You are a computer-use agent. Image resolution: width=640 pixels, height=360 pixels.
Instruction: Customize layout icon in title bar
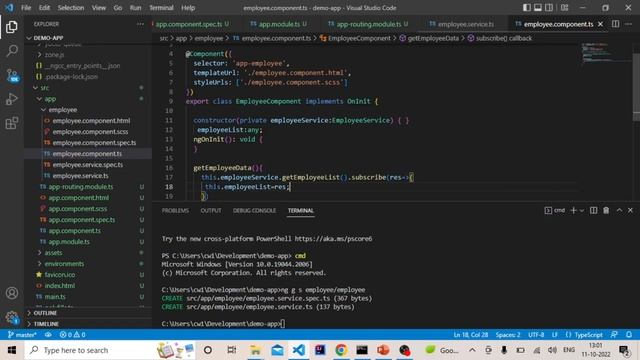(x=564, y=7)
